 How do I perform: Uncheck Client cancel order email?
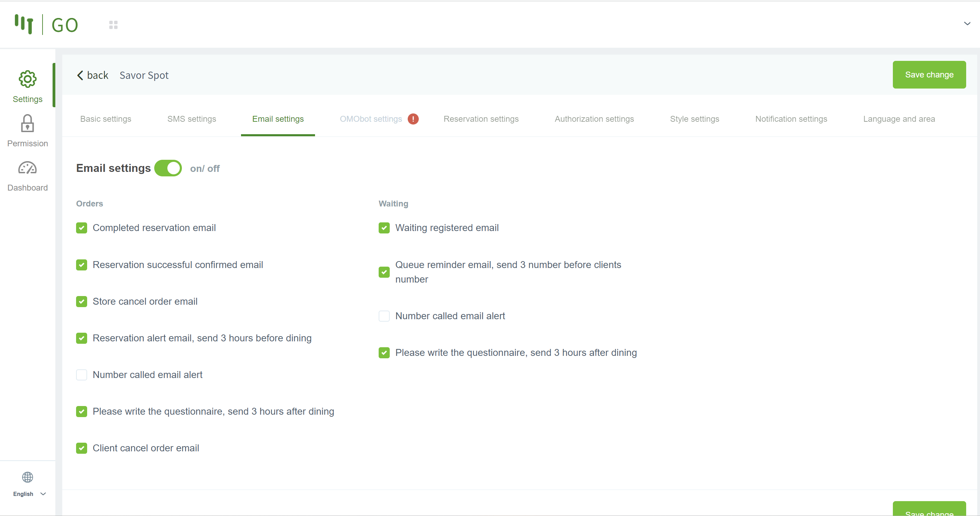(x=81, y=448)
